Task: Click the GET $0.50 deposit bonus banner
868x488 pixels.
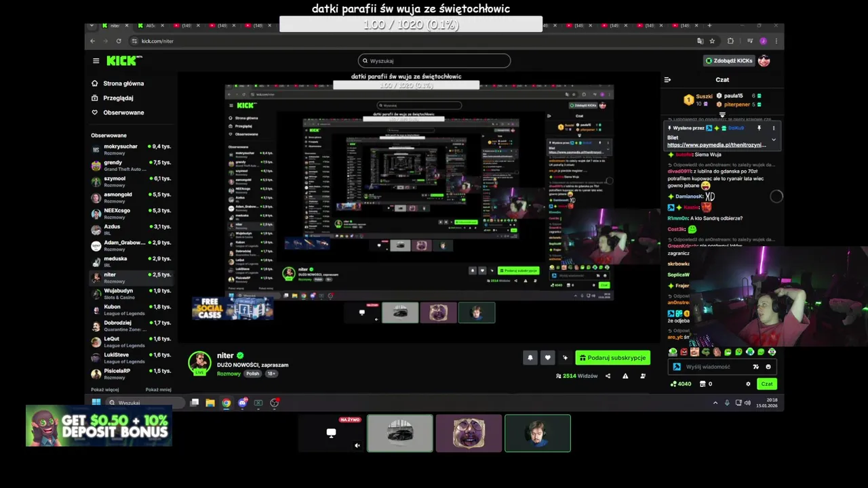Action: click(x=99, y=426)
